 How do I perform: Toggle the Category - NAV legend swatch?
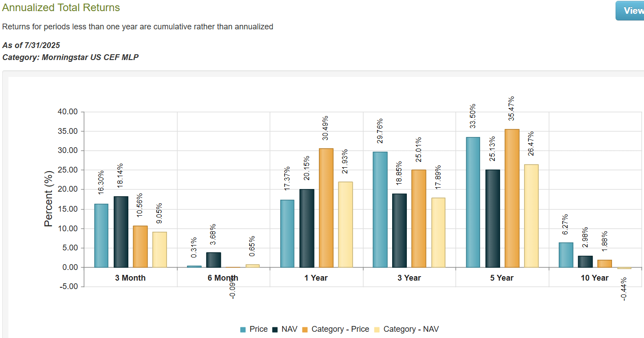(377, 330)
